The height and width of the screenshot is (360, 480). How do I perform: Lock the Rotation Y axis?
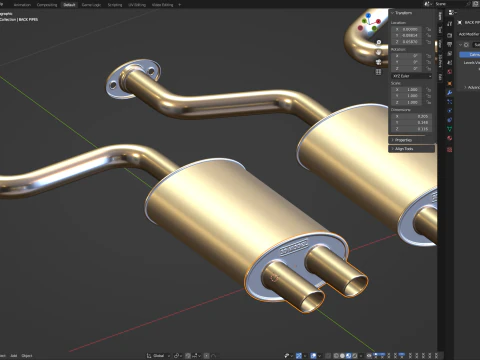(428, 62)
